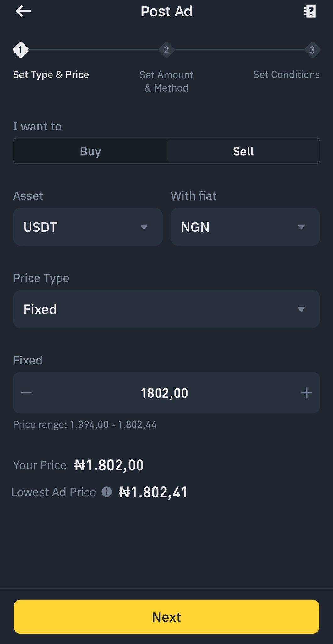Open the Fixed price type dropdown
Image resolution: width=333 pixels, height=644 pixels.
click(x=166, y=309)
